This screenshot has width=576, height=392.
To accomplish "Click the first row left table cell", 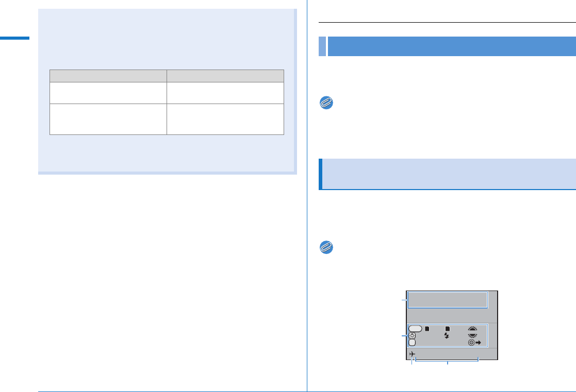I will (x=108, y=92).
